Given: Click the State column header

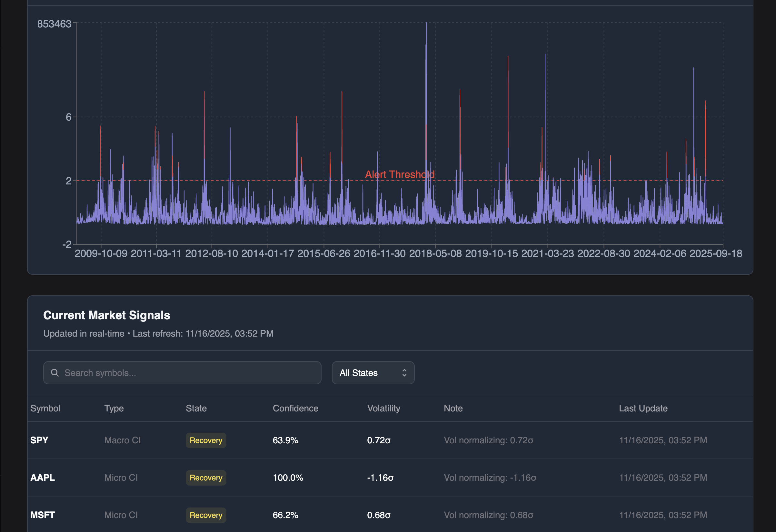Looking at the screenshot, I should (x=196, y=408).
